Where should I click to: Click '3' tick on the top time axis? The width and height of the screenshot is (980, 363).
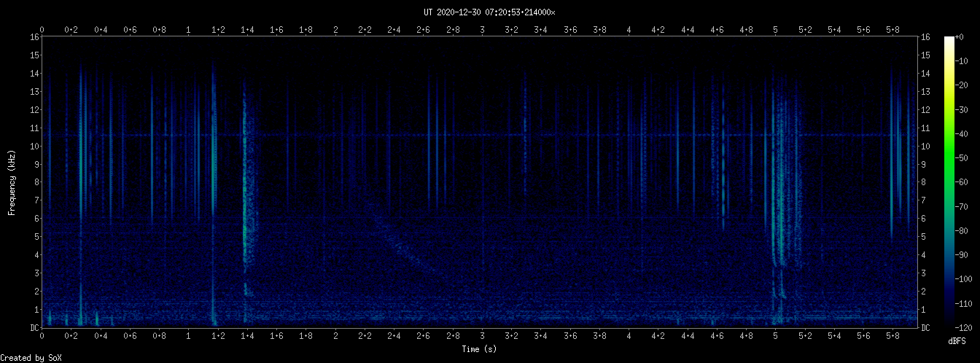(x=482, y=30)
